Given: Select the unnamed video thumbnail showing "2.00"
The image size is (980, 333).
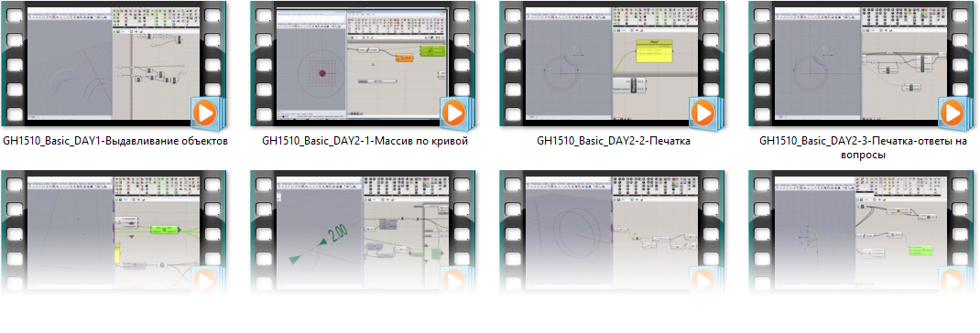Looking at the screenshot, I should coord(363,231).
